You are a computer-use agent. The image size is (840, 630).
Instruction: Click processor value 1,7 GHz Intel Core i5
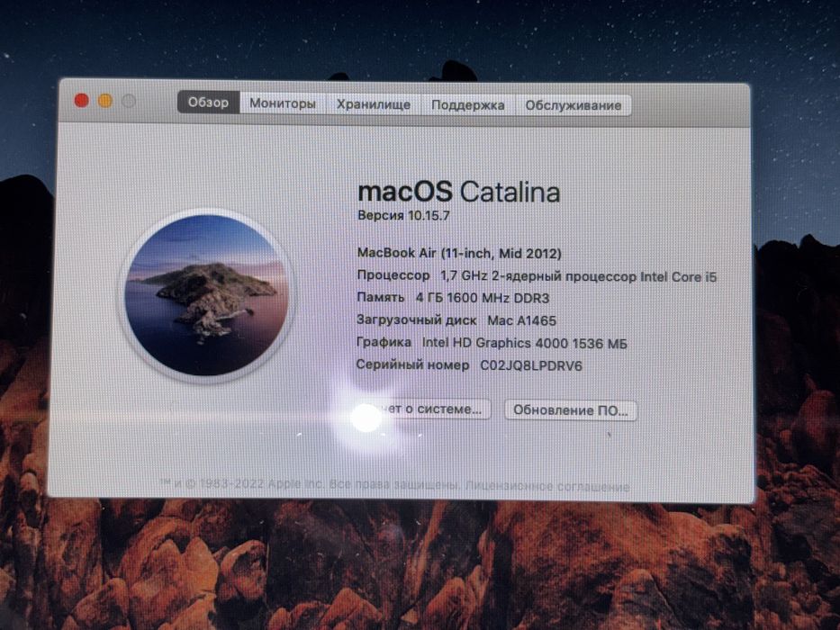pyautogui.click(x=579, y=276)
